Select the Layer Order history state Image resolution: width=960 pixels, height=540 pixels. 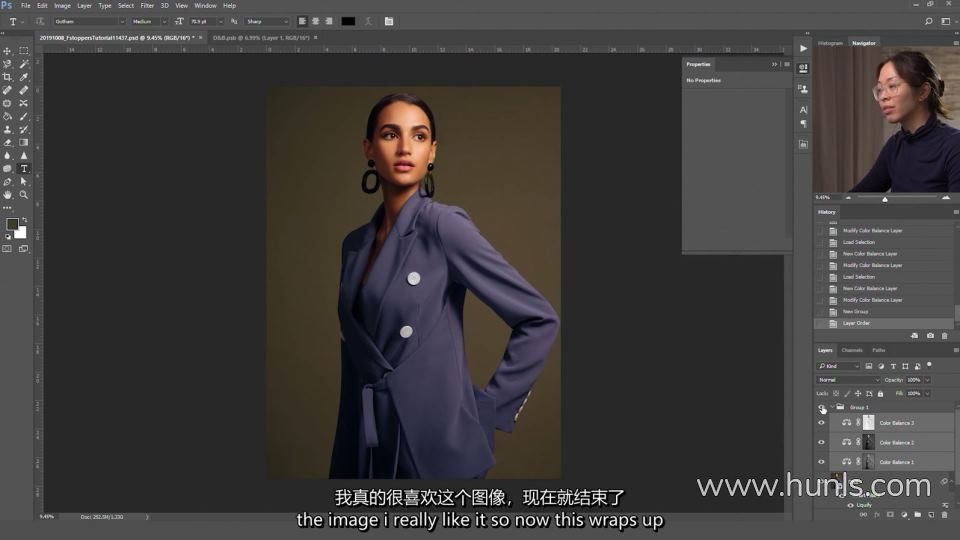(883, 323)
